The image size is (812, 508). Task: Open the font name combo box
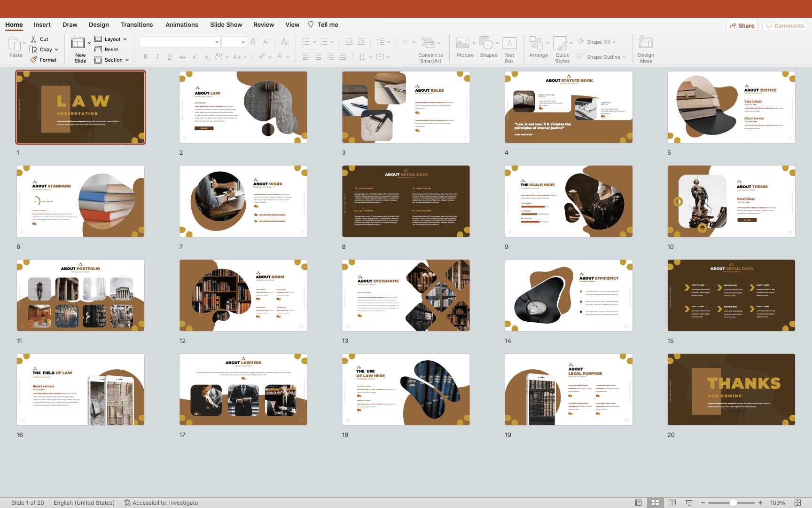click(180, 42)
